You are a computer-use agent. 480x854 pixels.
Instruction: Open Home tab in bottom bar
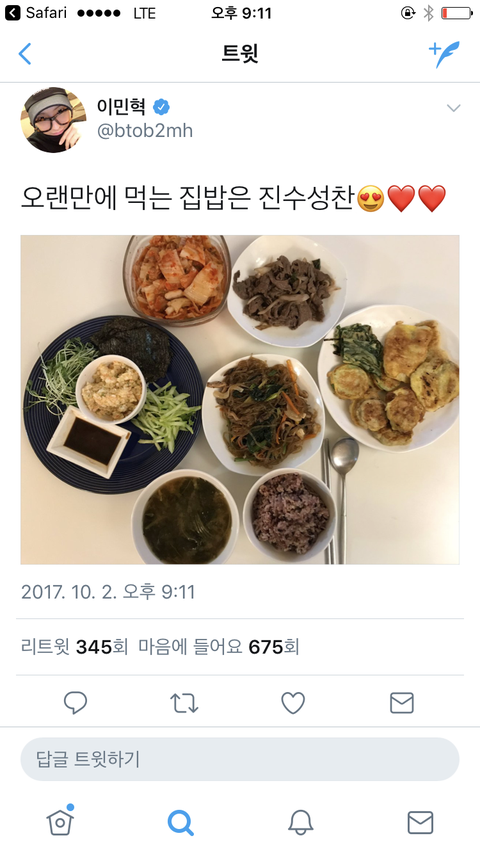pyautogui.click(x=60, y=820)
